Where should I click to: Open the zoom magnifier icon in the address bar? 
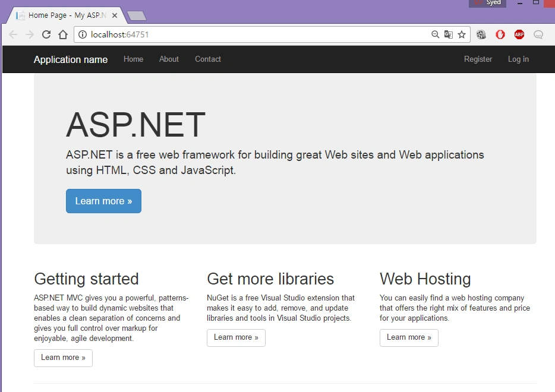pyautogui.click(x=436, y=34)
